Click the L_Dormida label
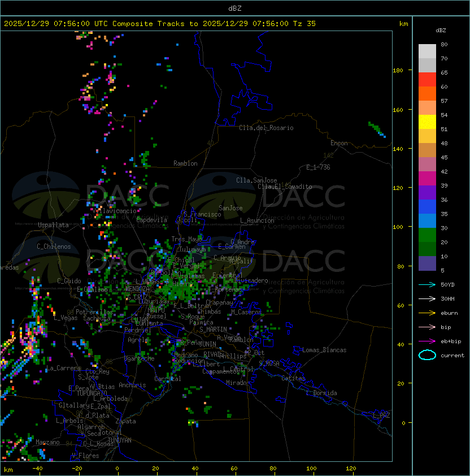Viewport: 470px width, 476px height. pos(321,393)
